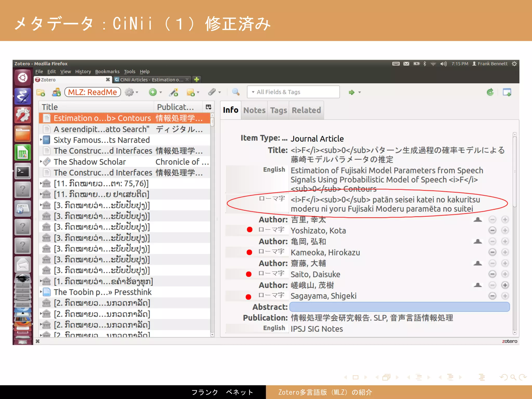The image size is (532, 399).
Task: Edit the English publication value 'IPSJ SIG Notes'
Action: coord(317,329)
